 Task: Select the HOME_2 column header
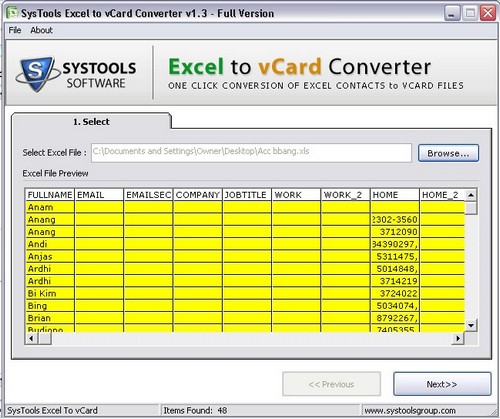[443, 195]
